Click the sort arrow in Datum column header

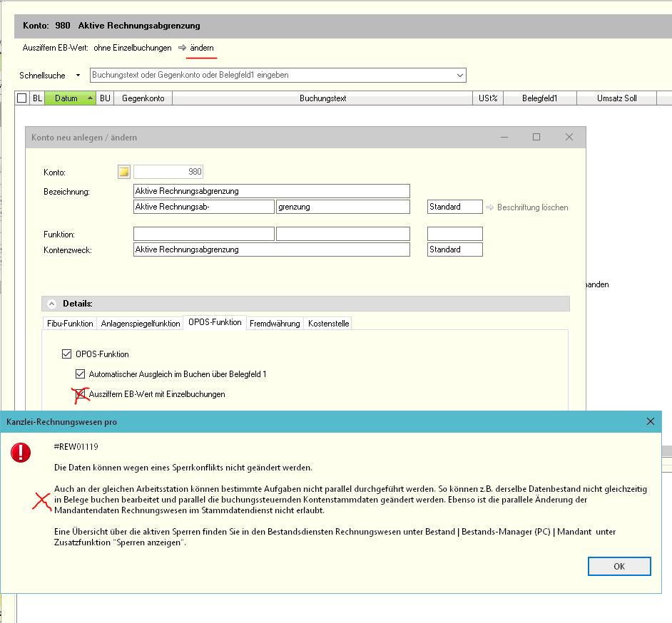(x=89, y=98)
